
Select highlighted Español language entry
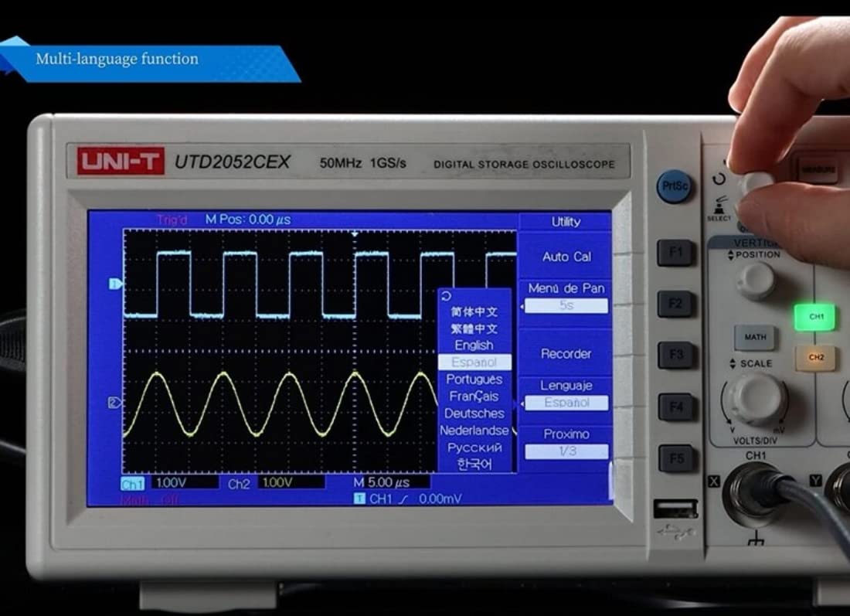474,362
